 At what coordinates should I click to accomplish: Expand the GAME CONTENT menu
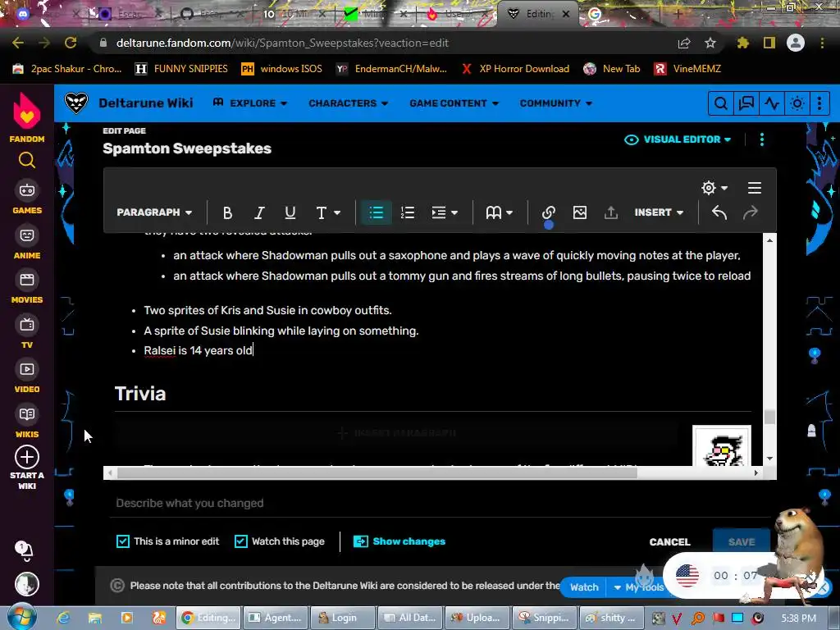[454, 103]
